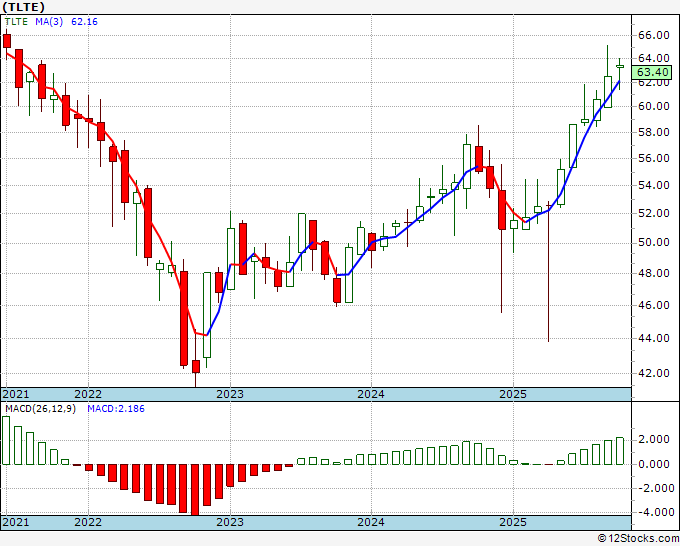Click the 60.00 price axis label

pos(654,106)
